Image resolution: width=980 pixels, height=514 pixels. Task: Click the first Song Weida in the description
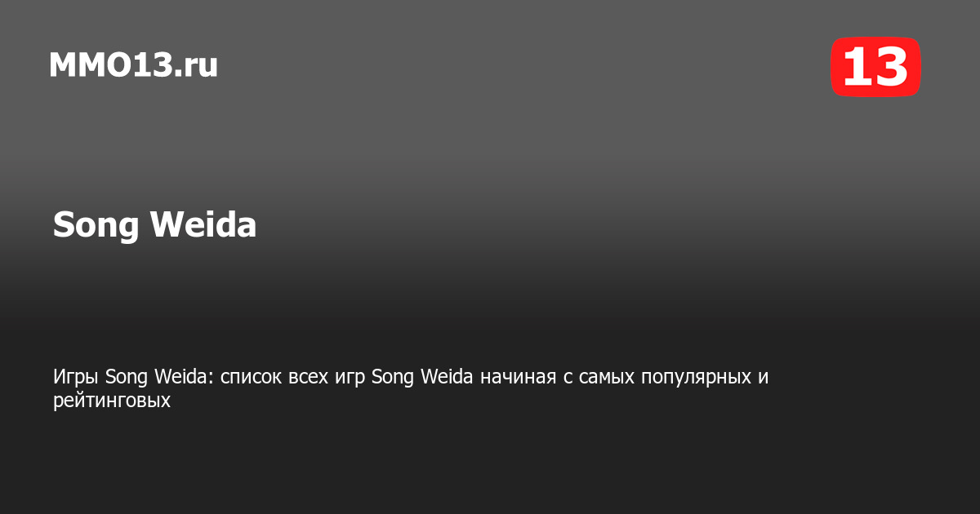click(158, 378)
